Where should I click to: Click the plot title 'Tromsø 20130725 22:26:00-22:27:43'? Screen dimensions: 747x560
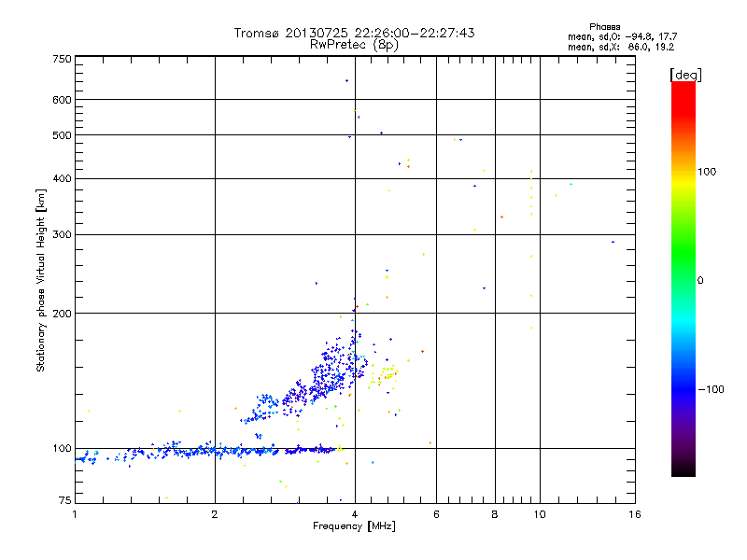pyautogui.click(x=354, y=33)
